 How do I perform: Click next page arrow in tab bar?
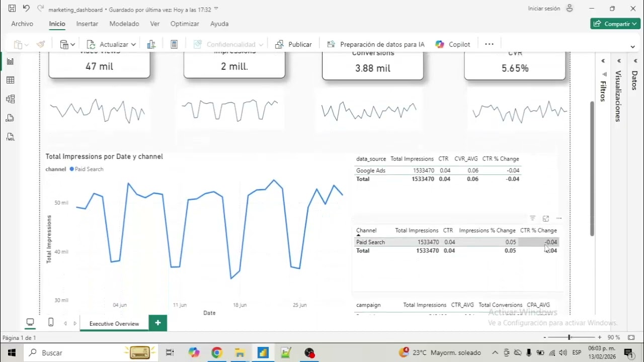click(75, 323)
